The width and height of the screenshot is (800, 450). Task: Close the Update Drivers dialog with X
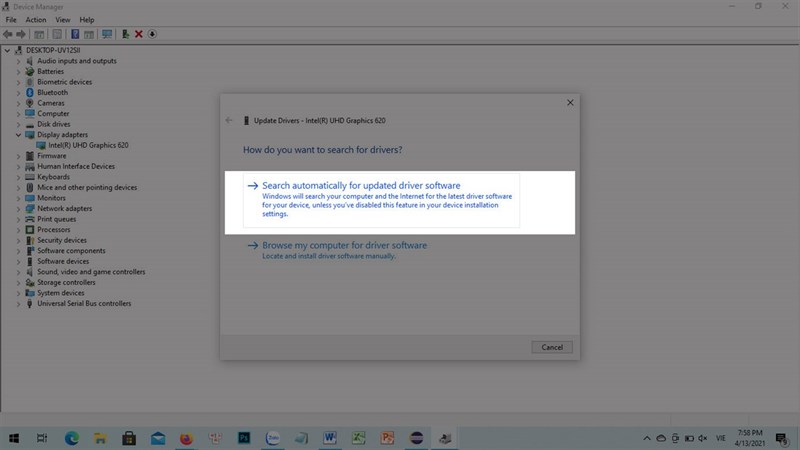[570, 103]
